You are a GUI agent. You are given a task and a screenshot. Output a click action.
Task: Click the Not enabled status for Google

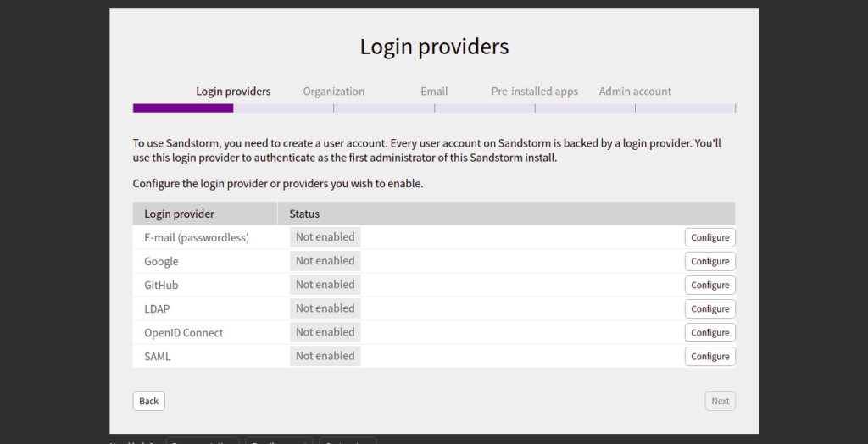[325, 261]
